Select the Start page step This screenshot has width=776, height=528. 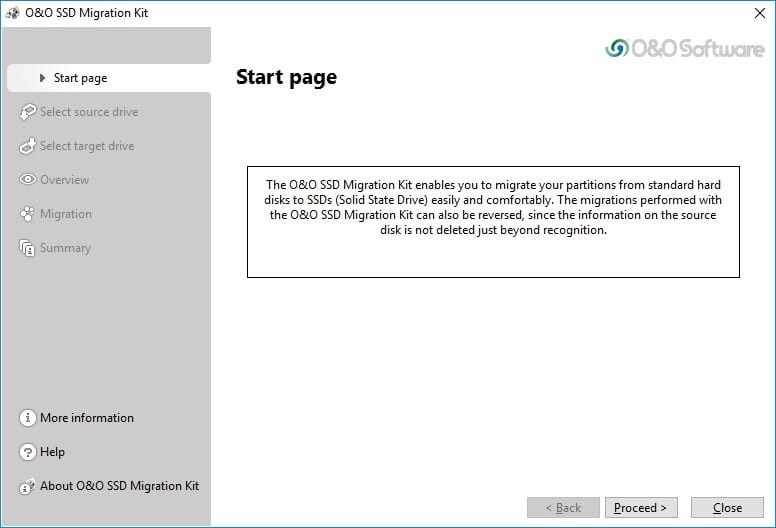click(109, 78)
